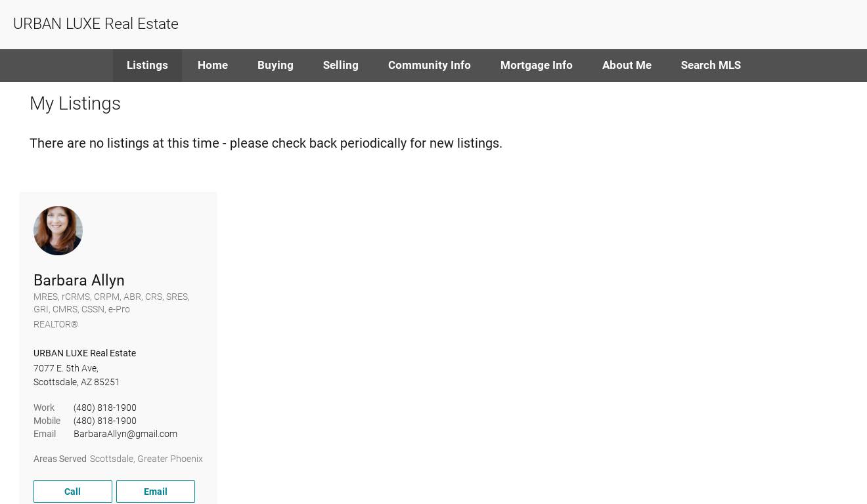The image size is (867, 504).
Task: Navigate to Mortgage Info
Action: (536, 65)
